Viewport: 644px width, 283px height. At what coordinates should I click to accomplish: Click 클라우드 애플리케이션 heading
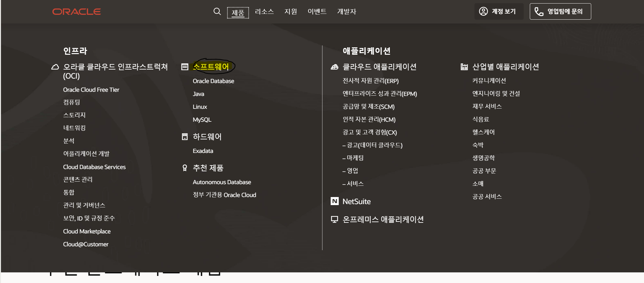[x=380, y=67]
